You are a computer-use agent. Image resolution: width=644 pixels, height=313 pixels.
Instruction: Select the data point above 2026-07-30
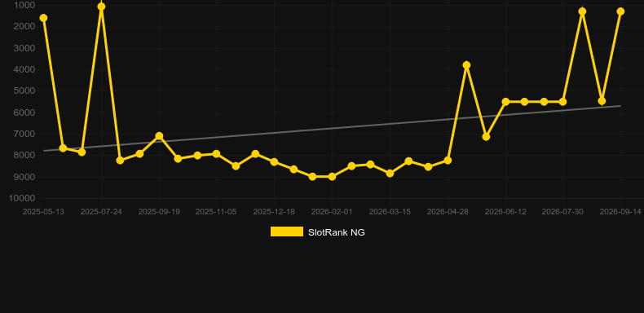pos(562,101)
